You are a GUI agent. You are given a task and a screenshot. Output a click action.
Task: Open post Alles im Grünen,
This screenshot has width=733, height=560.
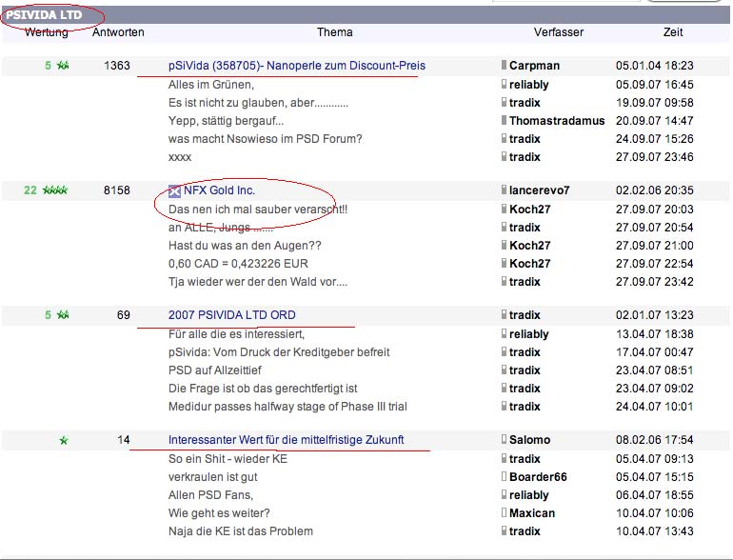click(211, 85)
